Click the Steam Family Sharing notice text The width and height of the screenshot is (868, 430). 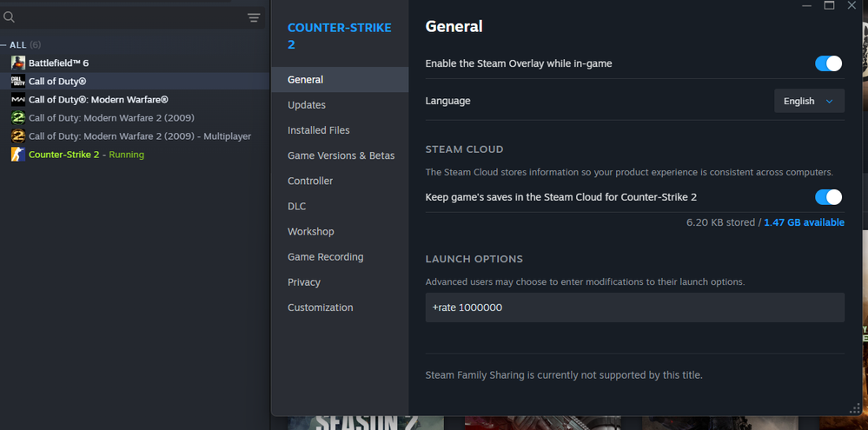pos(564,375)
